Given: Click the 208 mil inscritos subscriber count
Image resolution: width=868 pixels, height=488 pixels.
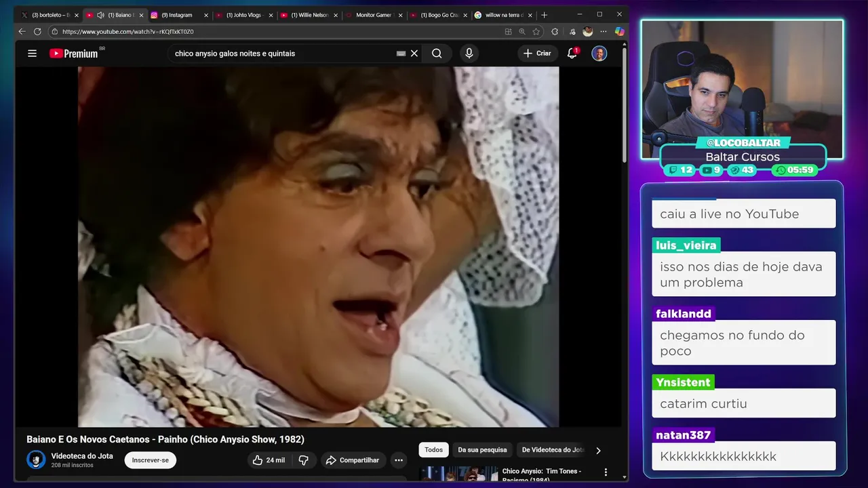Looking at the screenshot, I should [x=73, y=466].
